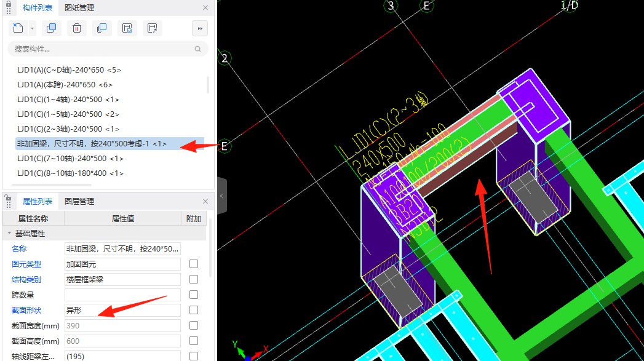Select LJD1(A)(本跨)-240*650 <6>
Viewport: 644px width, 361px height.
coord(65,85)
